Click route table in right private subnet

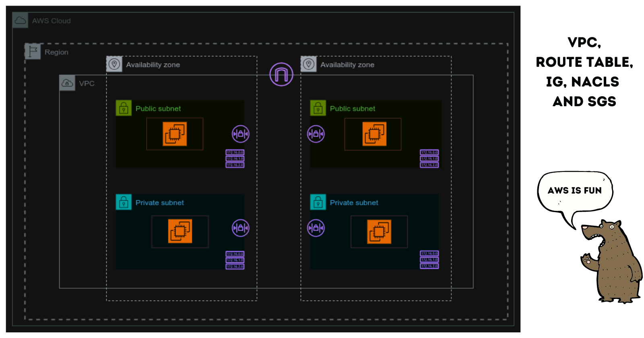(x=429, y=260)
